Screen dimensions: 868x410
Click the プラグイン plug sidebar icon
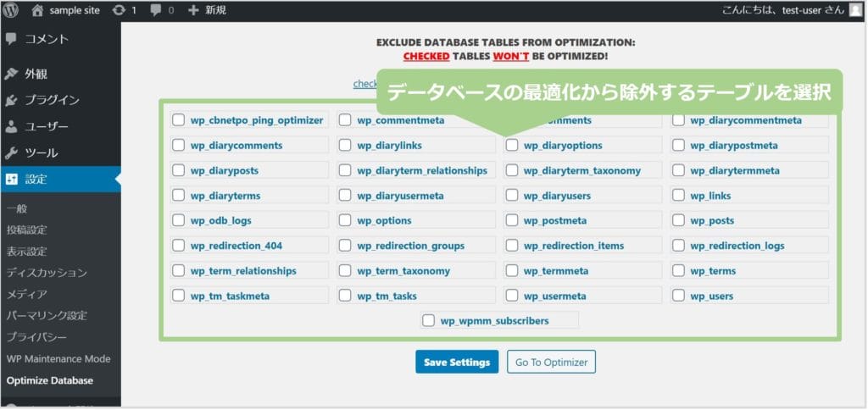pyautogui.click(x=11, y=100)
